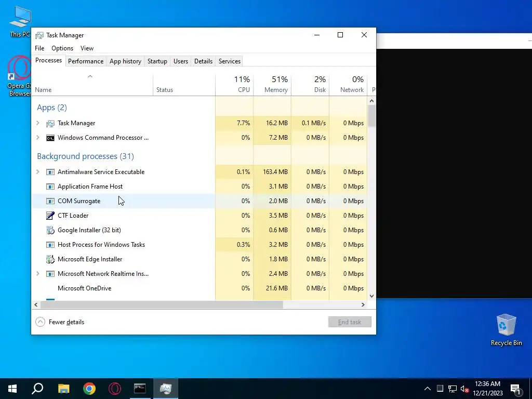Switch to the App history tab
This screenshot has height=399, width=532.
[125, 61]
